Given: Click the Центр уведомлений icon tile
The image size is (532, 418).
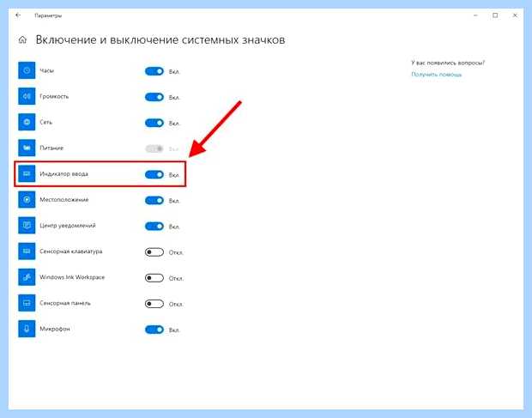Looking at the screenshot, I should click(27, 225).
